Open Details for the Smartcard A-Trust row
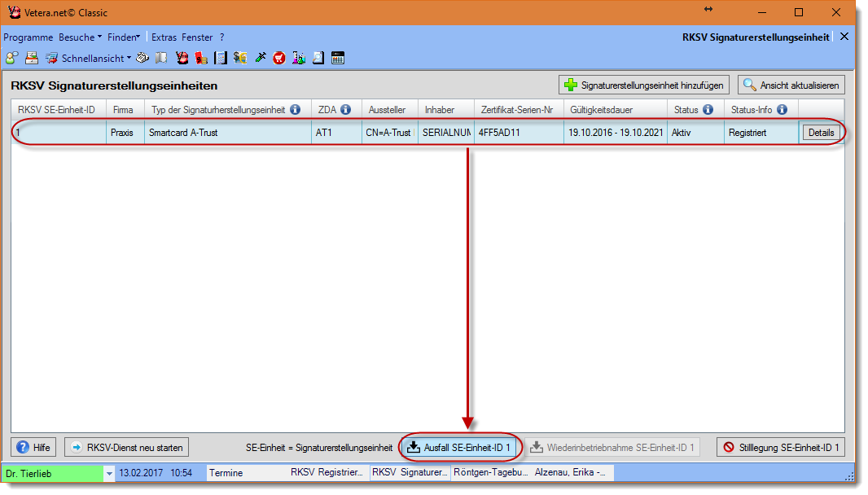Viewport: 868px width, 495px height. 821,133
